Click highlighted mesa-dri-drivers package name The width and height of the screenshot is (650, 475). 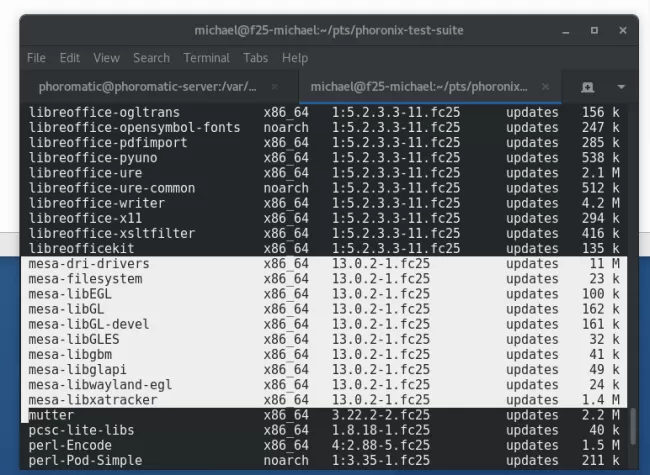click(89, 264)
